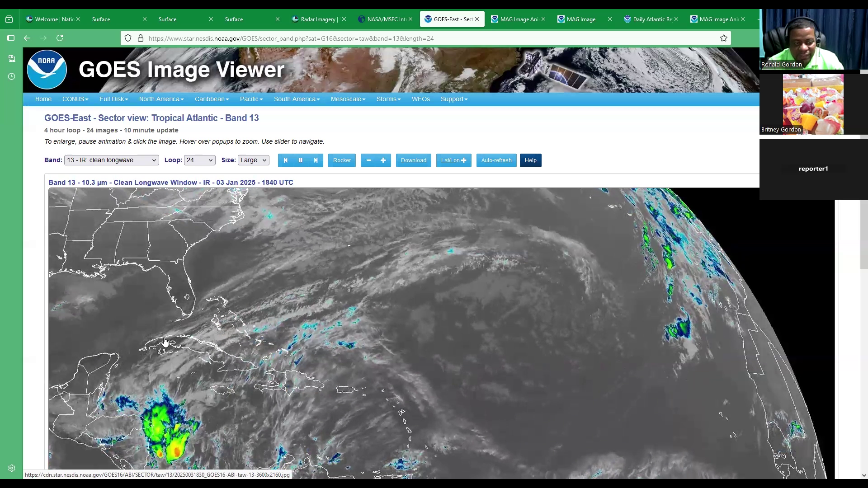This screenshot has height=488, width=868.
Task: Click scrollbar down arrow
Action: click(864, 475)
